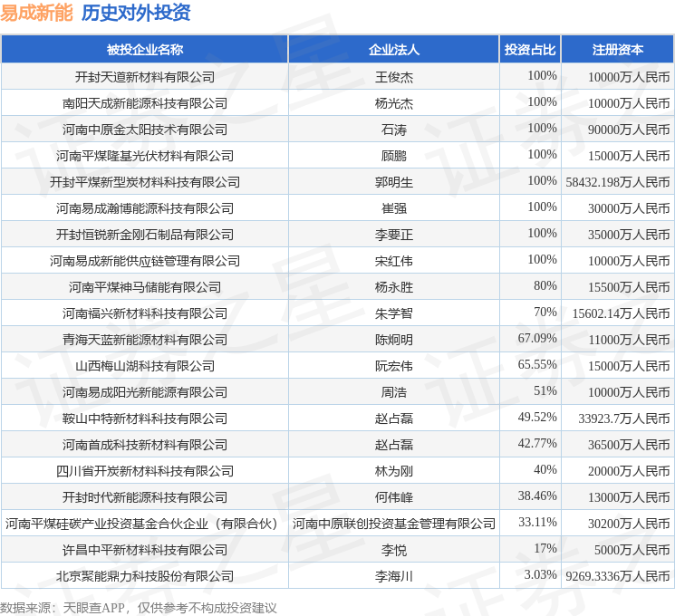Click capital value 9269.3336万人民币

click(618, 576)
